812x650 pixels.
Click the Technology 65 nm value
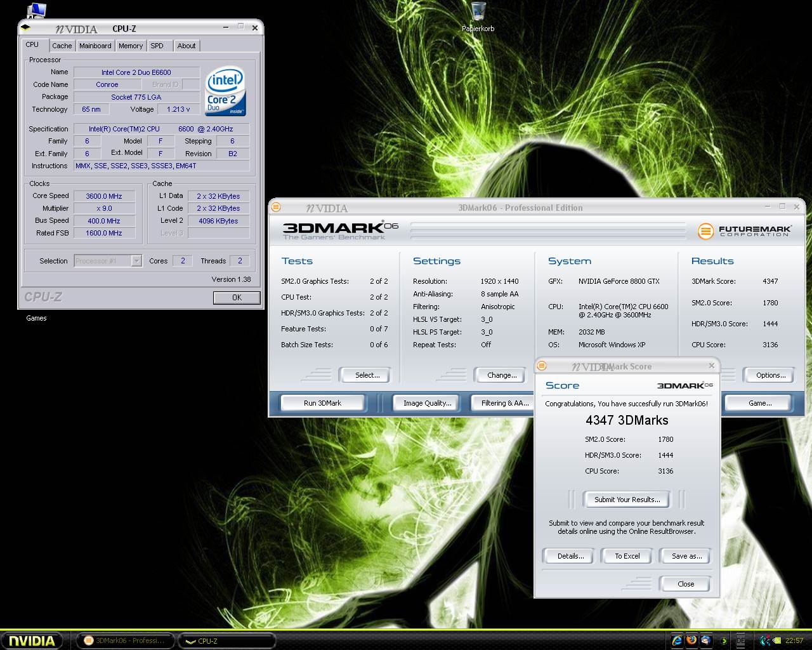pyautogui.click(x=91, y=109)
